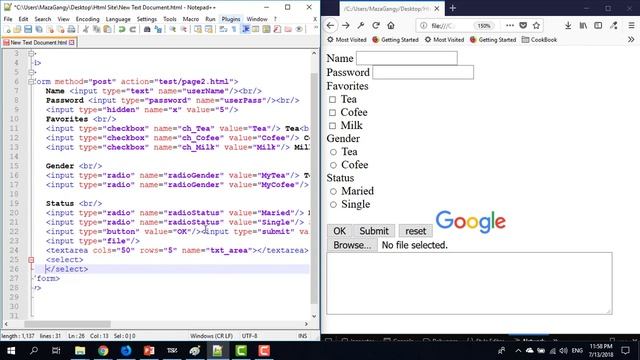This screenshot has height=360, width=640.
Task: Click the Notepad++ horizontal scrollbar thumb
Action: (67, 324)
